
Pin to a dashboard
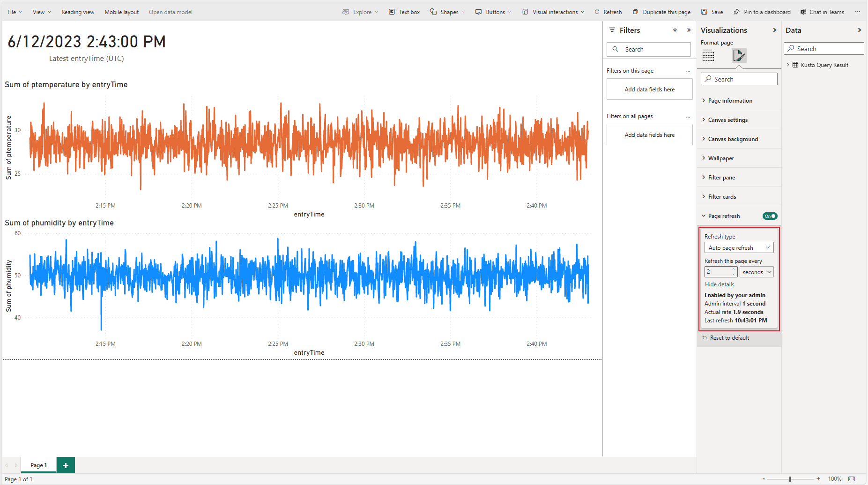point(762,12)
